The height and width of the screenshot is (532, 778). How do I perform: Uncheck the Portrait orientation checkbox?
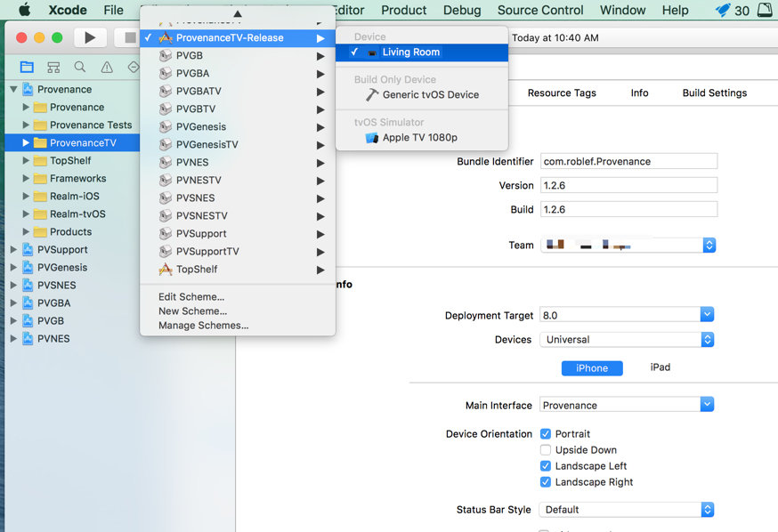click(x=546, y=434)
